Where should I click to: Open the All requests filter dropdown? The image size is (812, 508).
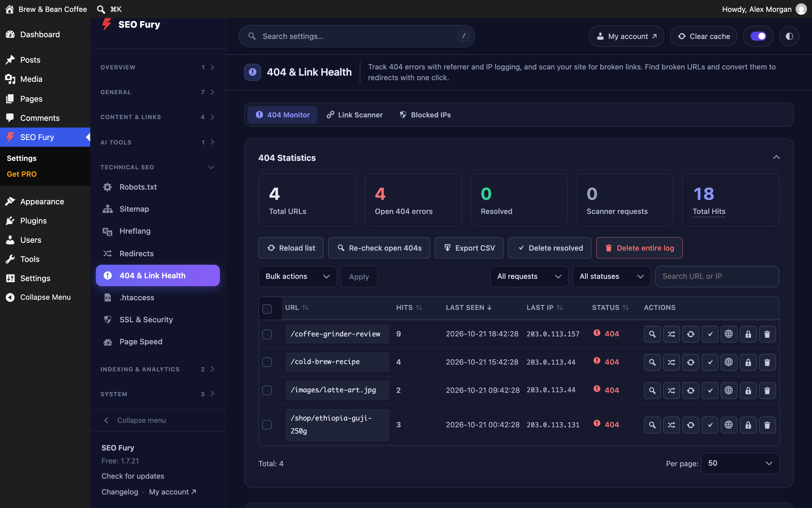[x=529, y=277]
